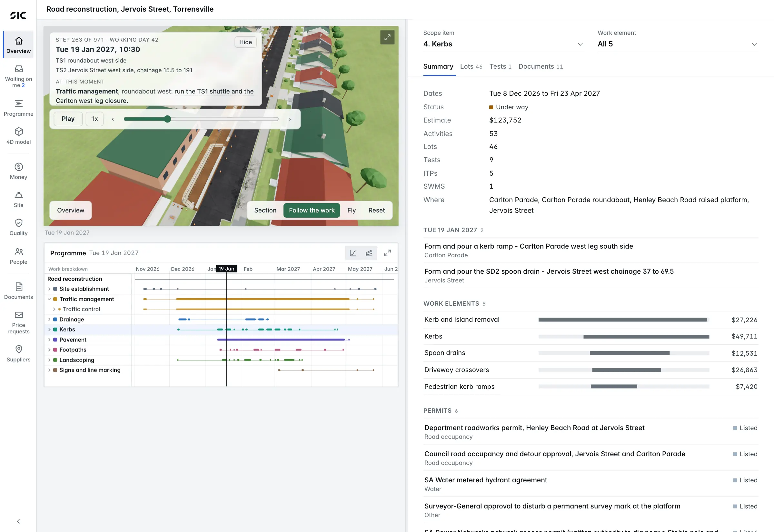Hide the step info card
Screen dimensions: 774x532
246,42
